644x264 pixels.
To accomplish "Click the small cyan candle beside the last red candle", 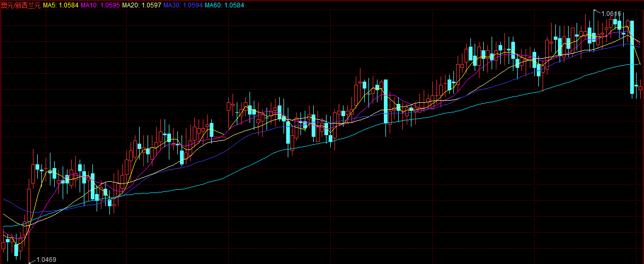I will click(x=636, y=86).
